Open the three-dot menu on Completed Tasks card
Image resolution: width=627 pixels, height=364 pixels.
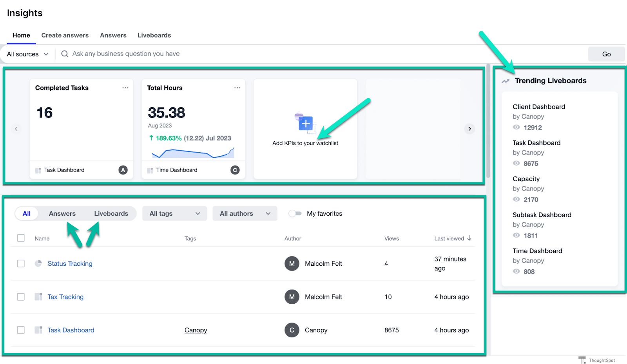point(125,88)
